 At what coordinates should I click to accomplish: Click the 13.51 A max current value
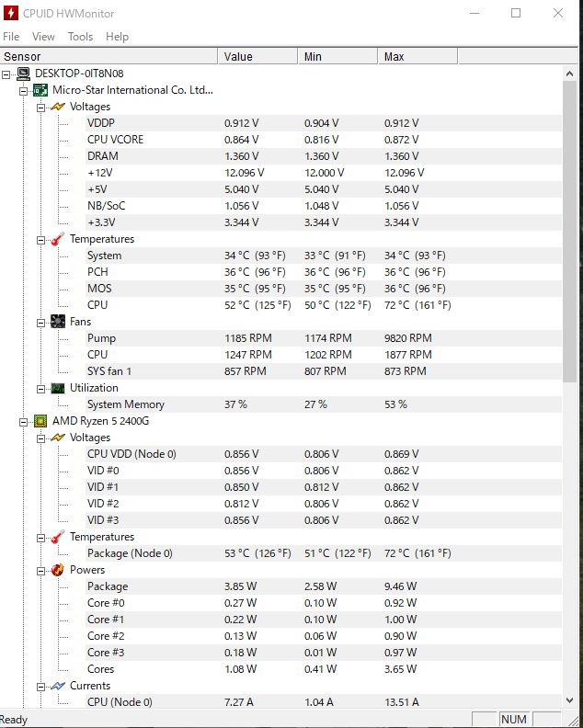pos(401,702)
